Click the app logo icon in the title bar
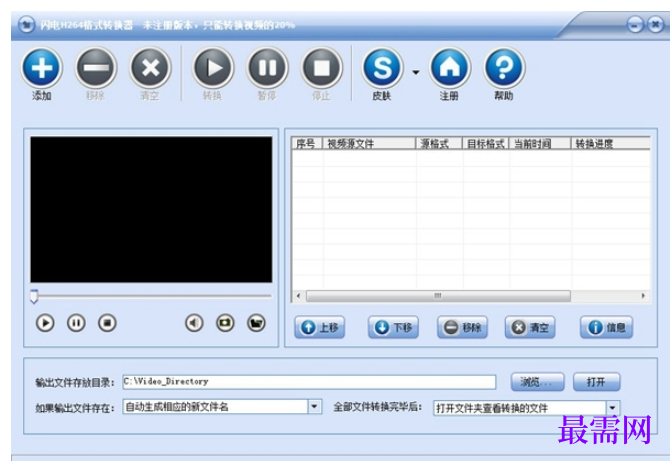Screen dimensions: 670x461 click(26, 24)
